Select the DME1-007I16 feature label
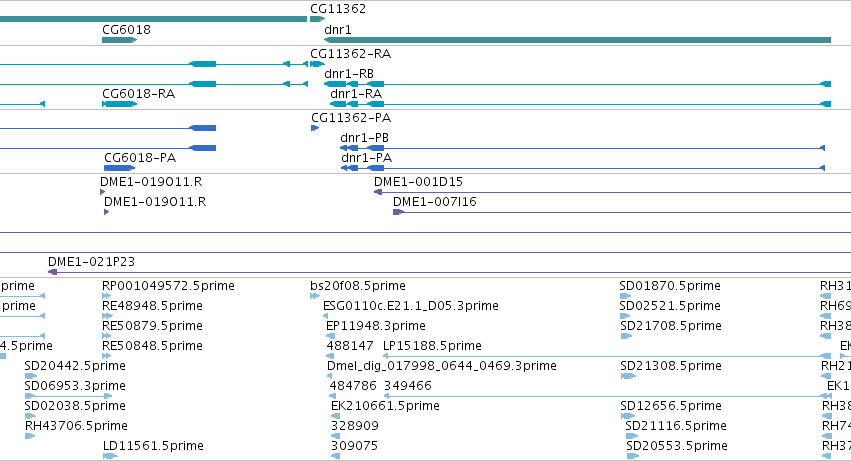 pos(434,201)
